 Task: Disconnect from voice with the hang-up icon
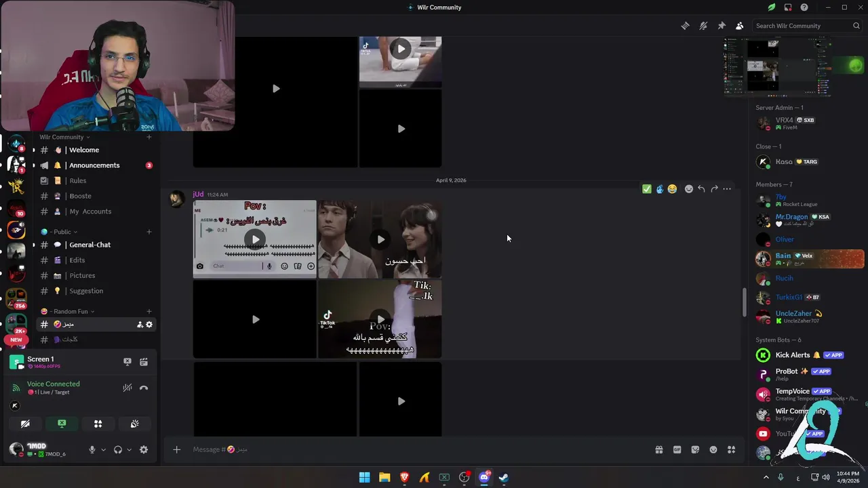(144, 388)
